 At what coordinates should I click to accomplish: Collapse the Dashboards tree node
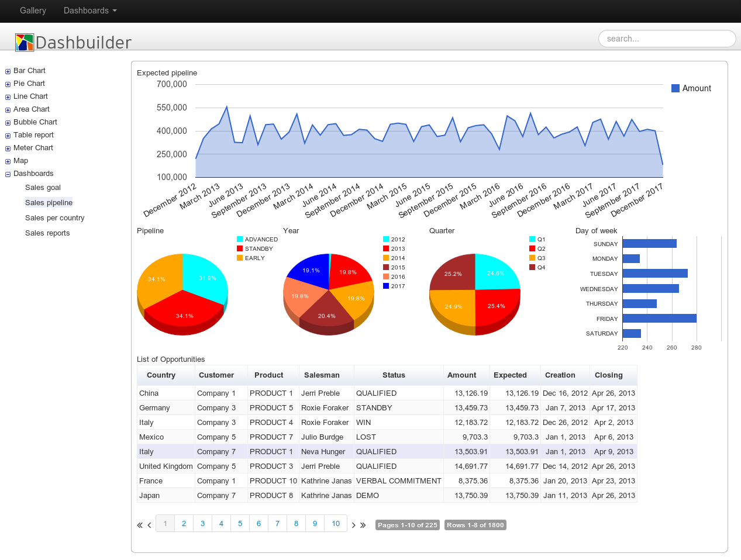pyautogui.click(x=8, y=174)
